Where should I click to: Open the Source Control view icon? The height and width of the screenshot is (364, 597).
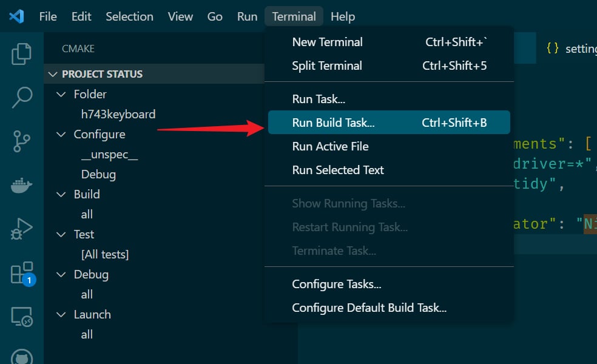(22, 141)
